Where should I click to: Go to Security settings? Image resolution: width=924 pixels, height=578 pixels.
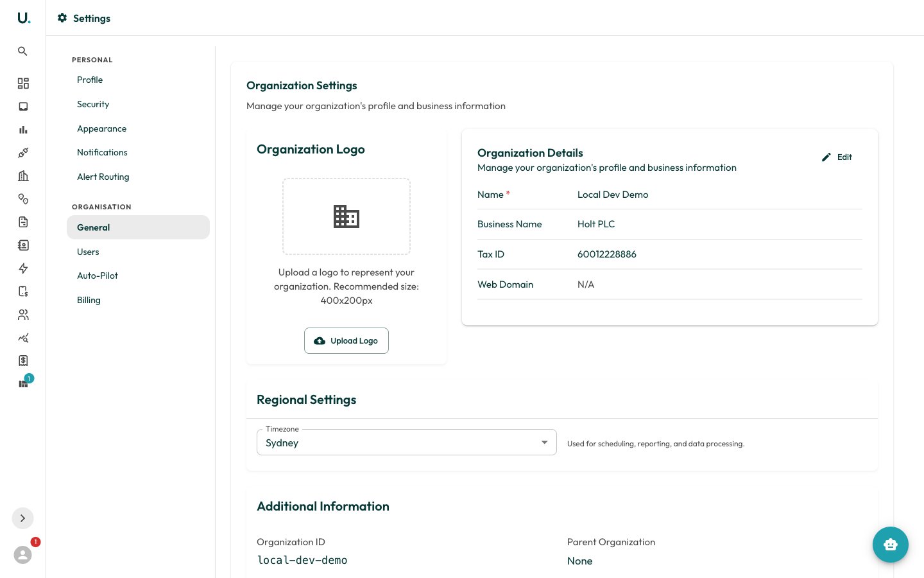click(138, 104)
